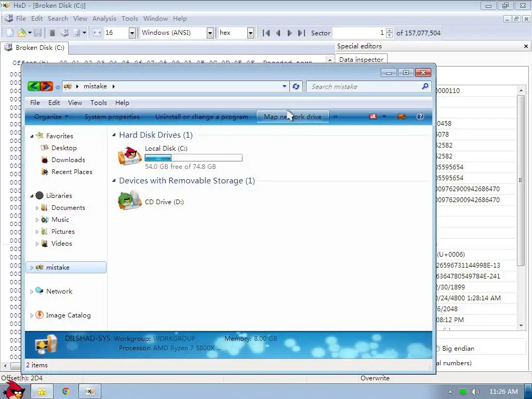Click HxD taskbar button
This screenshot has width=532, height=399.
pos(89,392)
